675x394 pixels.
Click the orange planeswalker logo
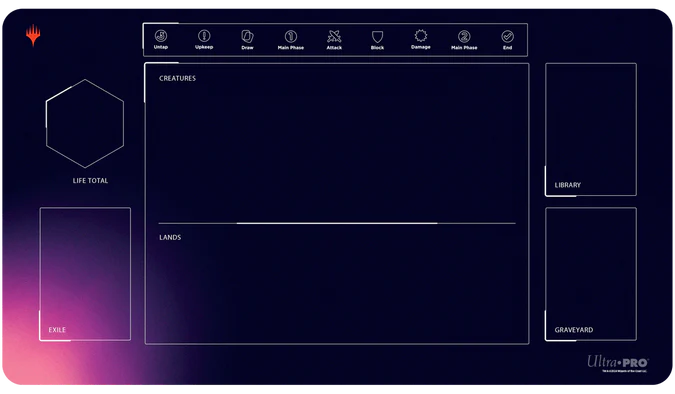coord(33,35)
